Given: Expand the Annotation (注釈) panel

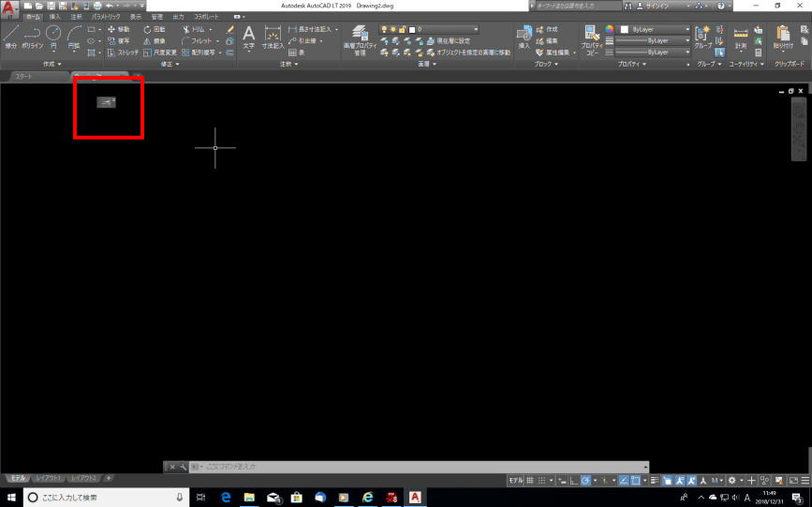Looking at the screenshot, I should [x=289, y=64].
